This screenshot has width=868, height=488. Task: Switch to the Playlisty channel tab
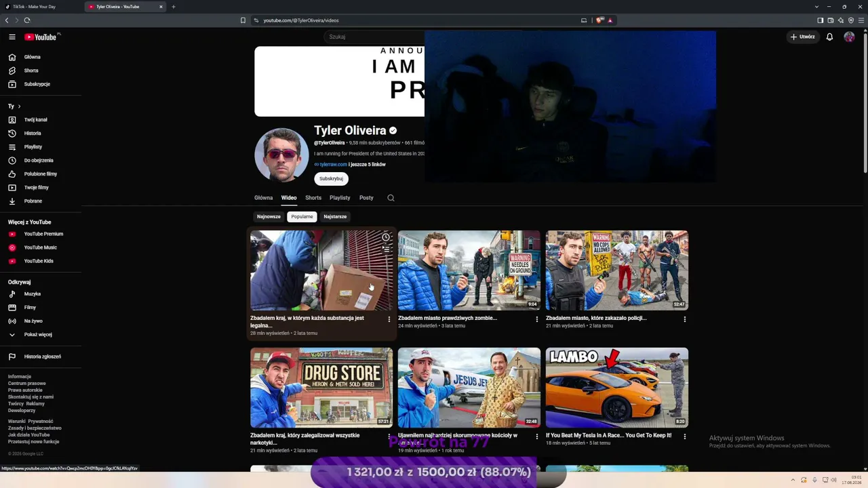pos(340,198)
